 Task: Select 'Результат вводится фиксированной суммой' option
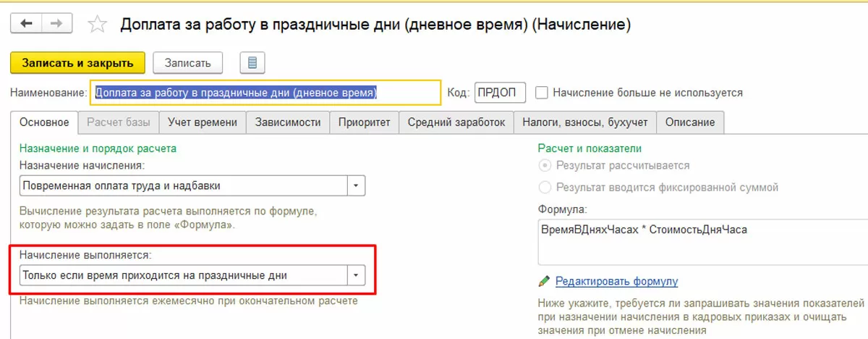[545, 187]
